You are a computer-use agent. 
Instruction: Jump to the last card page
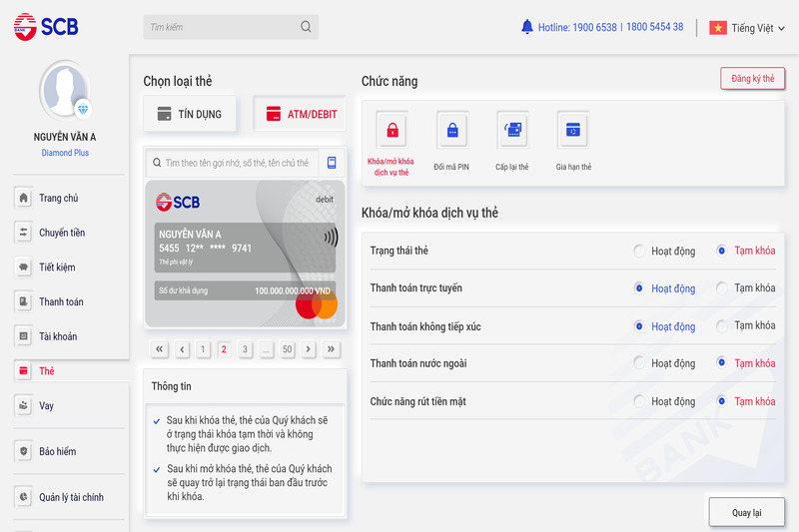click(x=332, y=349)
